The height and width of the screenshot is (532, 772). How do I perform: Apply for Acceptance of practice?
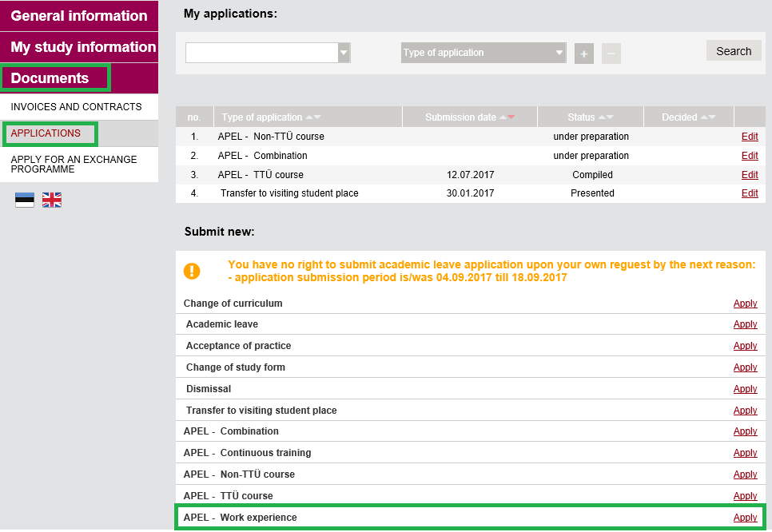point(745,345)
